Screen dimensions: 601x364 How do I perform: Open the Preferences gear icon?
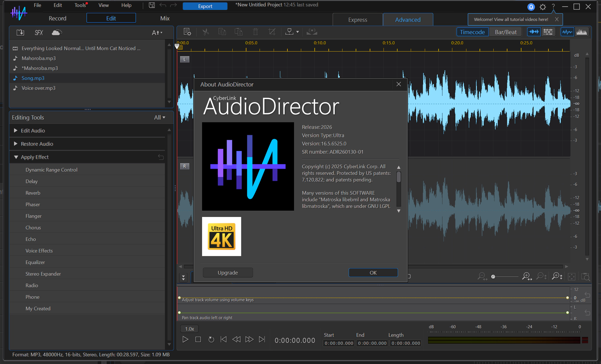coord(543,7)
